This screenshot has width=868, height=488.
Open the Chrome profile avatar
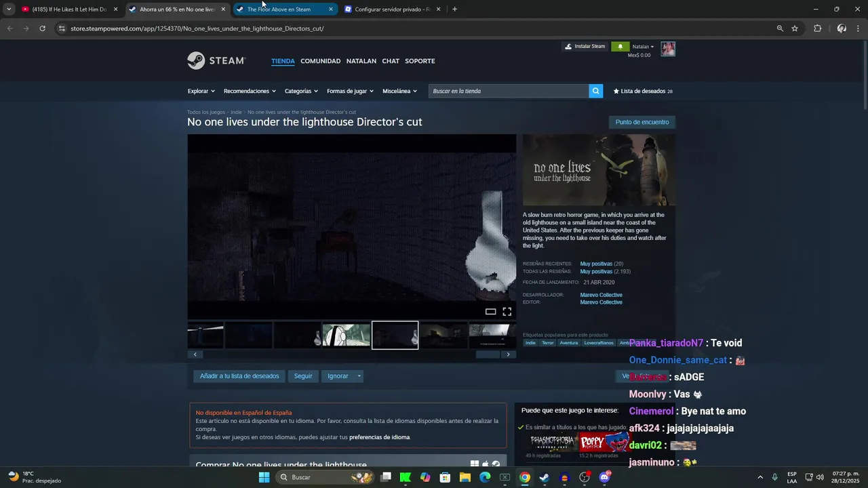point(842,28)
